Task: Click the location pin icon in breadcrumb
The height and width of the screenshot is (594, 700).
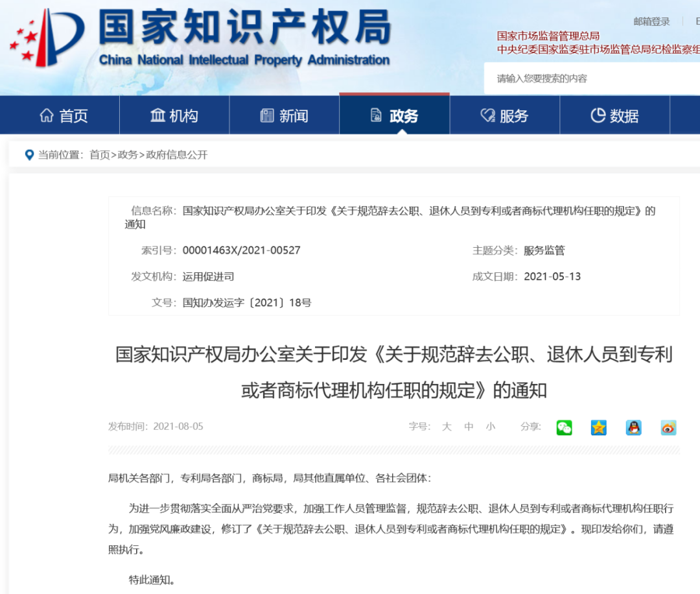Action: click(29, 155)
